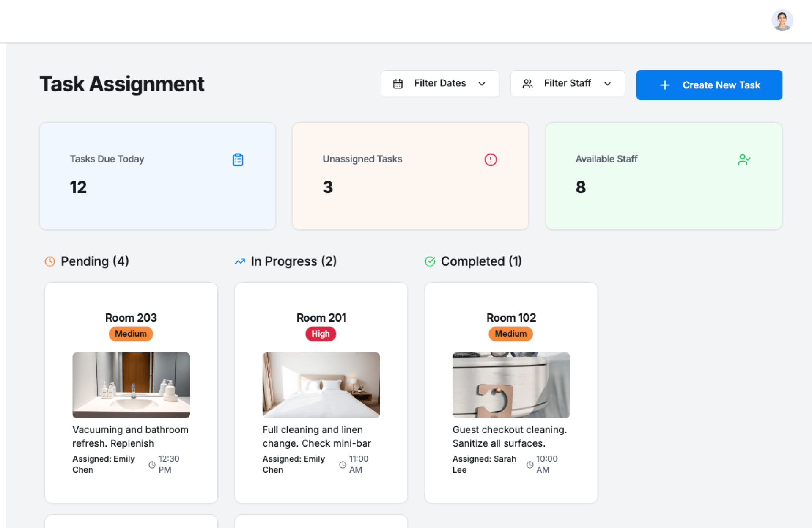Open the Room 201 bedroom photo
This screenshot has width=812, height=528.
click(x=321, y=385)
